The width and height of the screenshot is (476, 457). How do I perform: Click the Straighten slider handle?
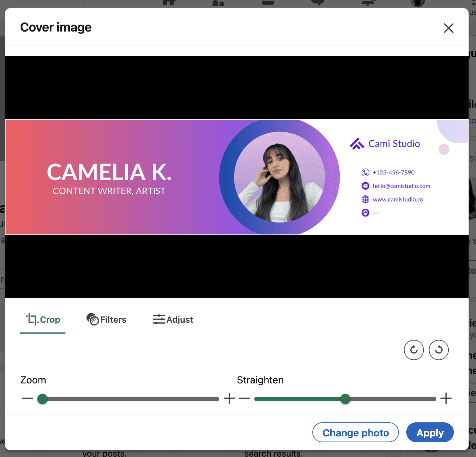click(345, 399)
